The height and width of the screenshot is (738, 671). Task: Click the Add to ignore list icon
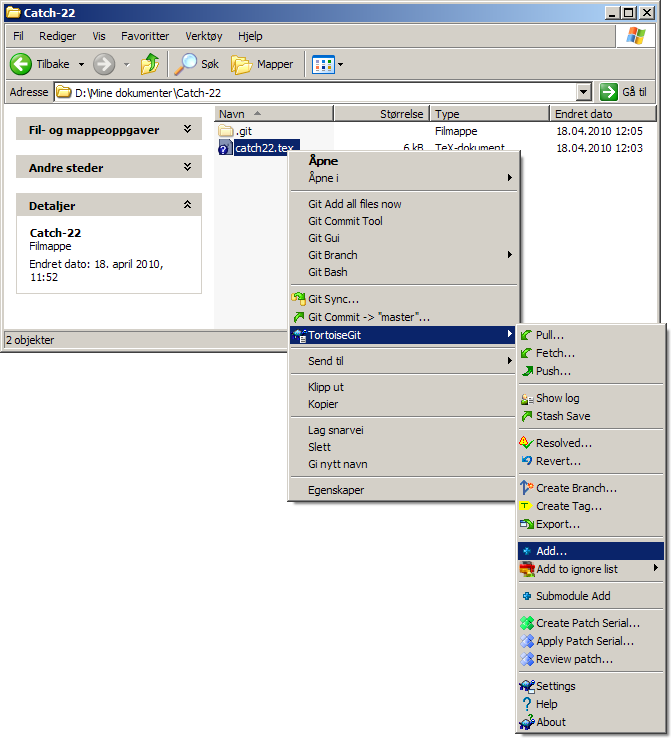(x=527, y=570)
